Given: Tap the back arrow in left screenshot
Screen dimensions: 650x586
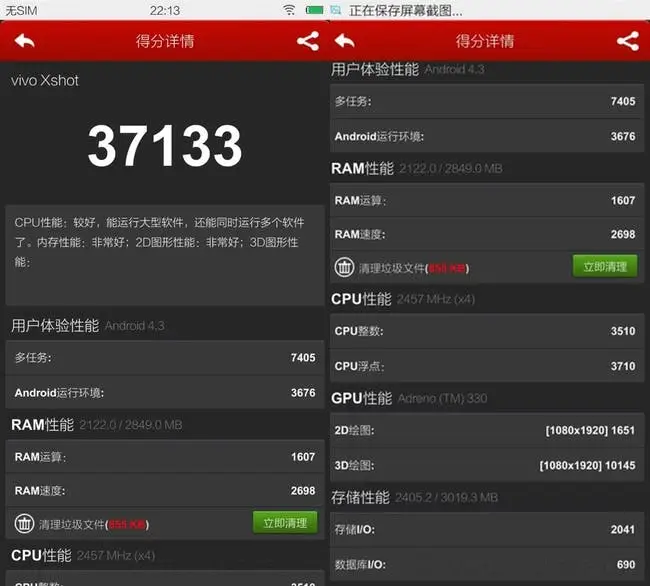Looking at the screenshot, I should (24, 41).
